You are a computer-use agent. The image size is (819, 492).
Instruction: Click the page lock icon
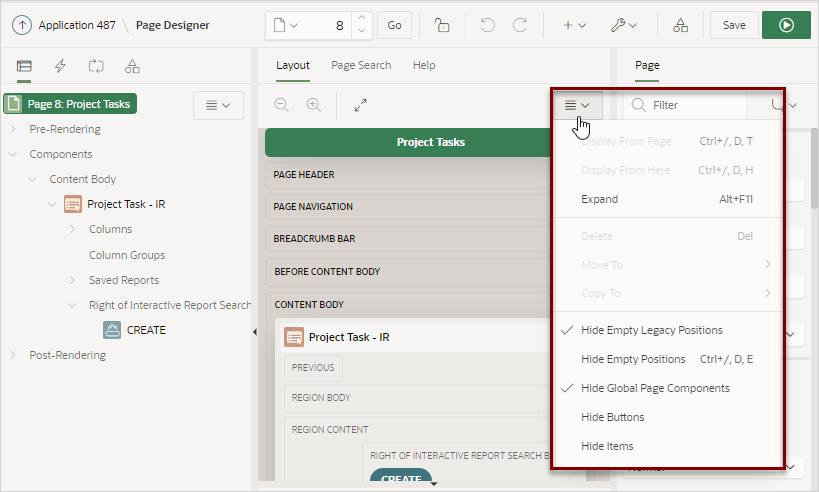(442, 25)
